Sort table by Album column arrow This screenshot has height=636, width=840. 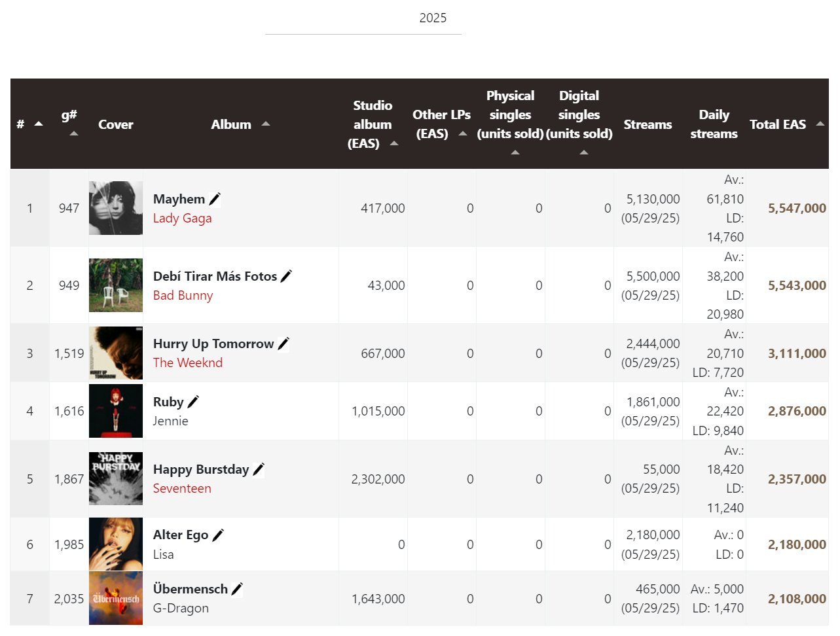click(265, 124)
